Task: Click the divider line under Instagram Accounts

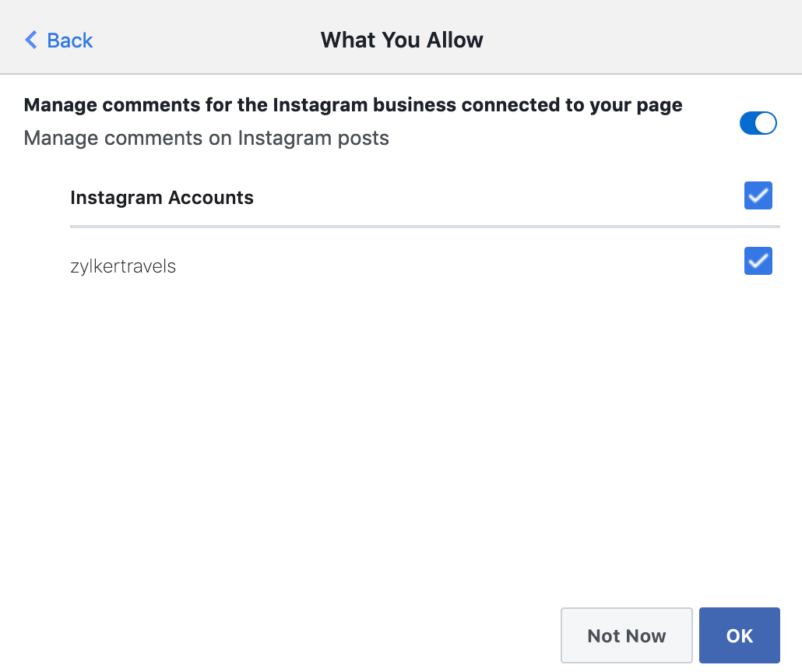Action: 424,227
